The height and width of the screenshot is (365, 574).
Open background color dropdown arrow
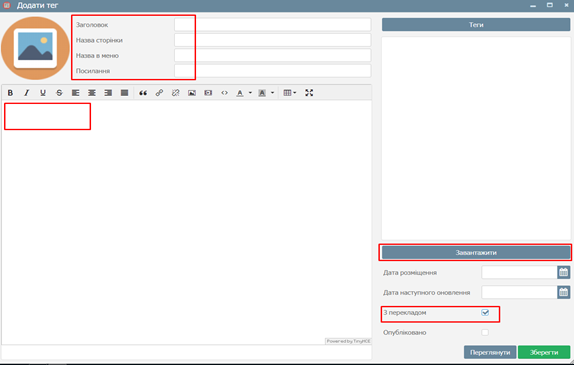(272, 93)
